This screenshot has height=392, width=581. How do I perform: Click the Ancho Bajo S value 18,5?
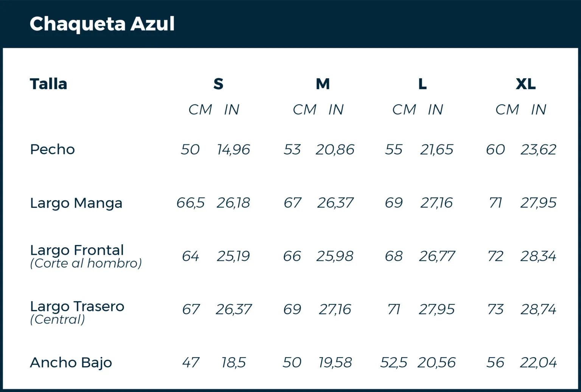pos(233,363)
